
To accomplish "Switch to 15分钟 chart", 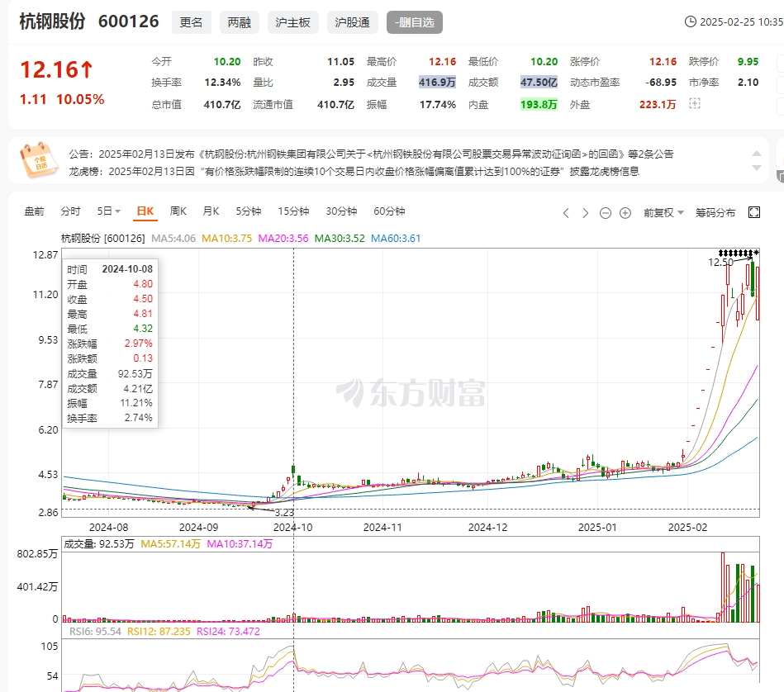I will point(293,211).
